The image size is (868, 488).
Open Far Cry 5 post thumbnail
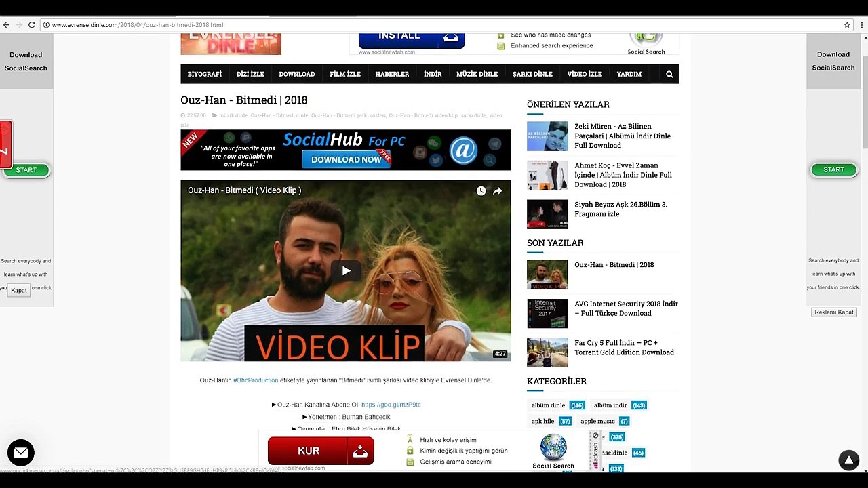pos(547,352)
